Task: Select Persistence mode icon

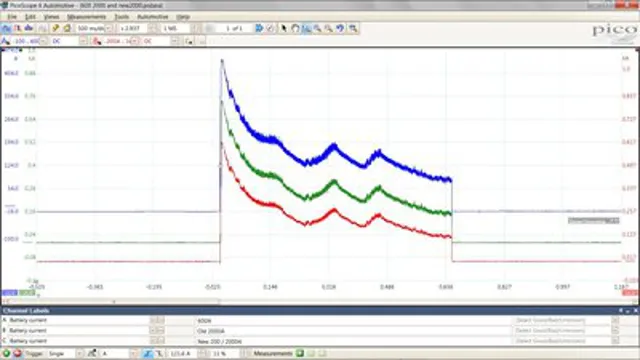Action: click(x=18, y=28)
